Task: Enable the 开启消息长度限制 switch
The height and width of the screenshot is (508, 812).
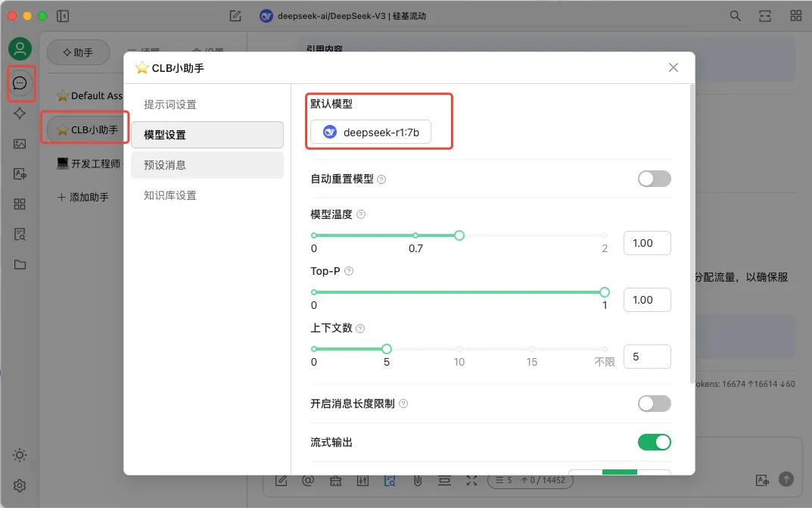Action: (654, 404)
